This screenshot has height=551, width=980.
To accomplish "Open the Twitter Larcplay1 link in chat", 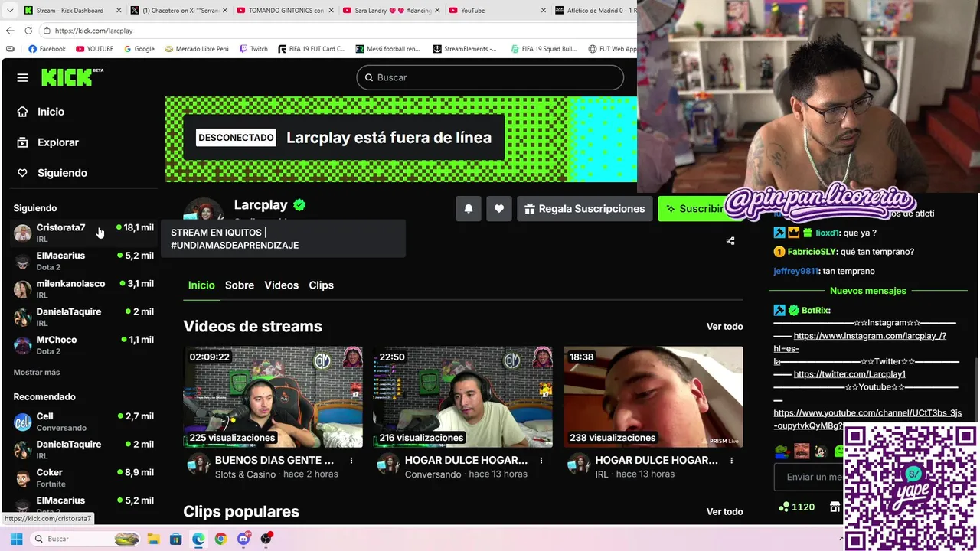I will pyautogui.click(x=849, y=374).
